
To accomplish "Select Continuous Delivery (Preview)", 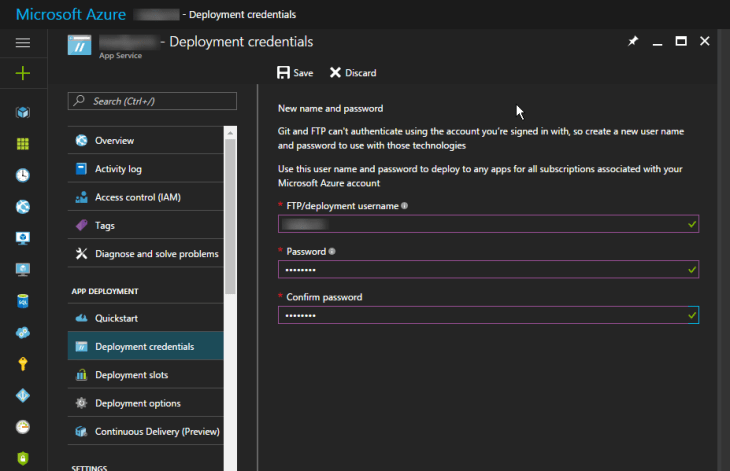I will 156,432.
